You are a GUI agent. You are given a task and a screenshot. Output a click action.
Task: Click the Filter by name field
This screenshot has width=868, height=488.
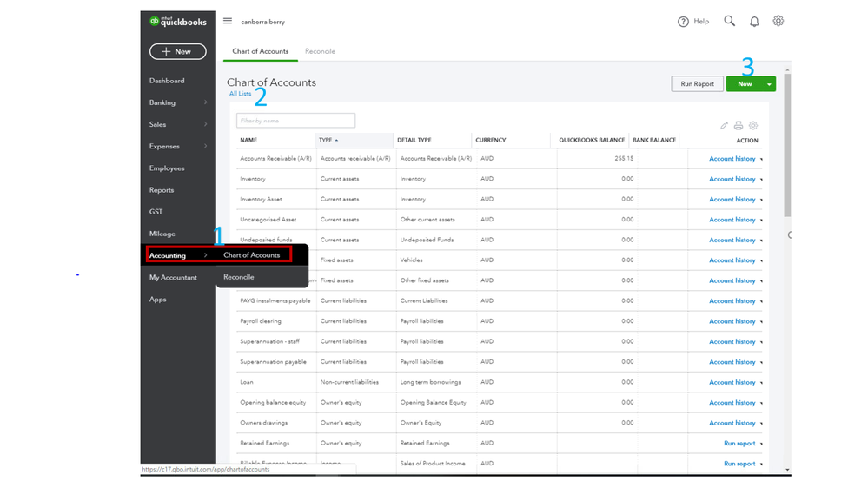click(295, 121)
